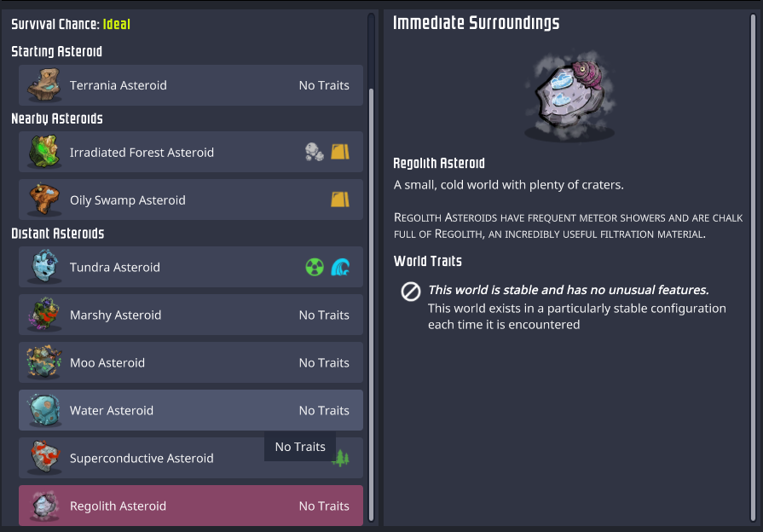763x532 pixels.
Task: Click the rocks trait icon on Irradiated Forest
Action: (315, 153)
